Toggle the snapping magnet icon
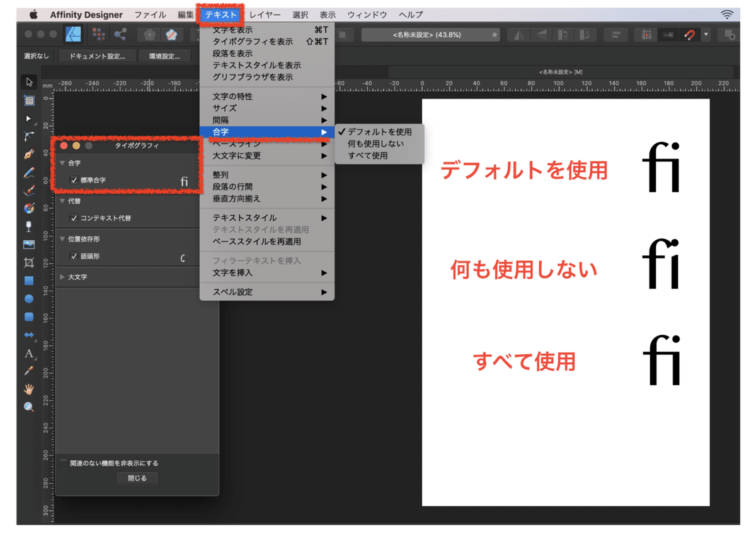756x534 pixels. tap(690, 35)
